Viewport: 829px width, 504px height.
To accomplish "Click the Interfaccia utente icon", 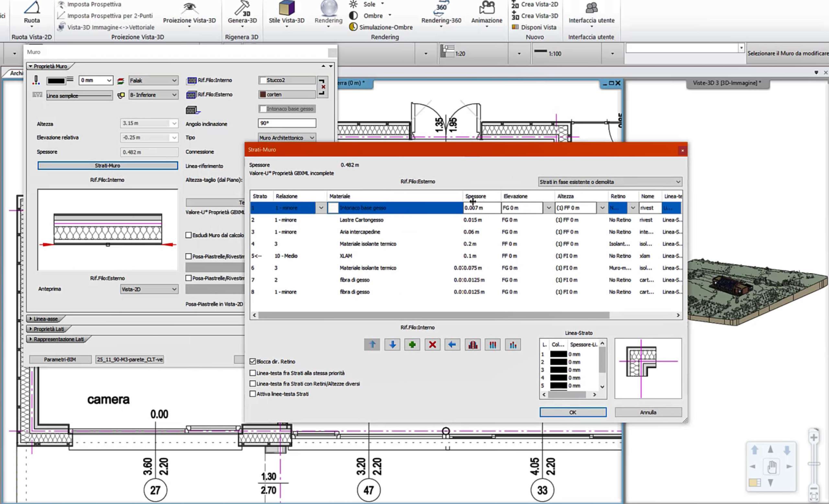I will click(591, 8).
